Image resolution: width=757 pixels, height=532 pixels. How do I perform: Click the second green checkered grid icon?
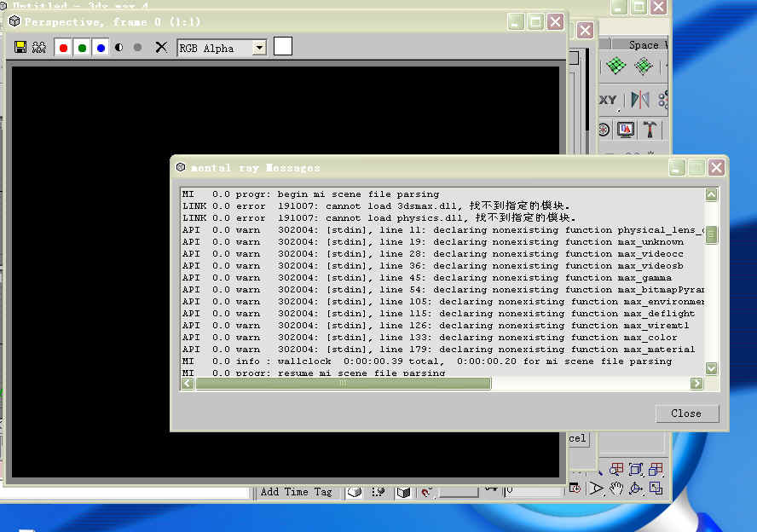coord(644,66)
